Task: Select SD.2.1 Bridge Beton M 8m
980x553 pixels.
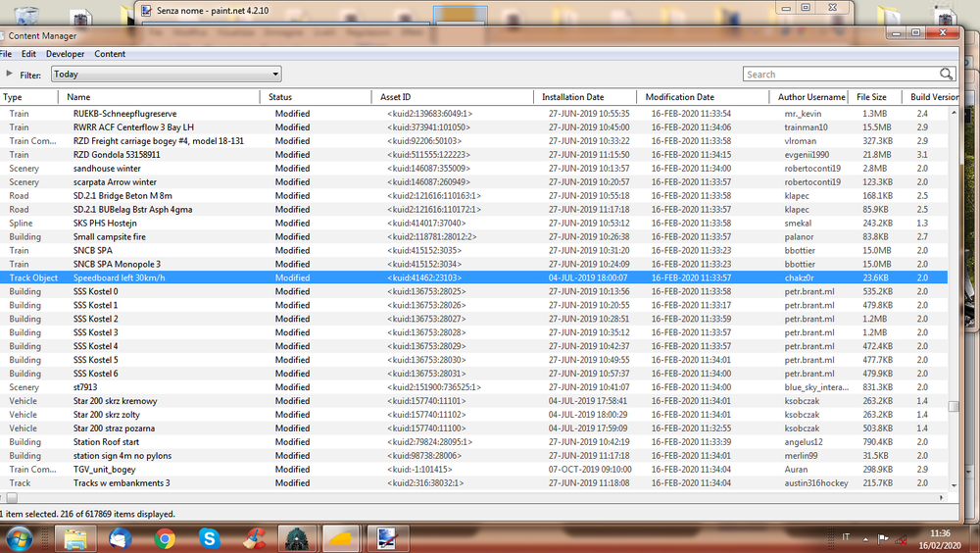Action: 473,196
